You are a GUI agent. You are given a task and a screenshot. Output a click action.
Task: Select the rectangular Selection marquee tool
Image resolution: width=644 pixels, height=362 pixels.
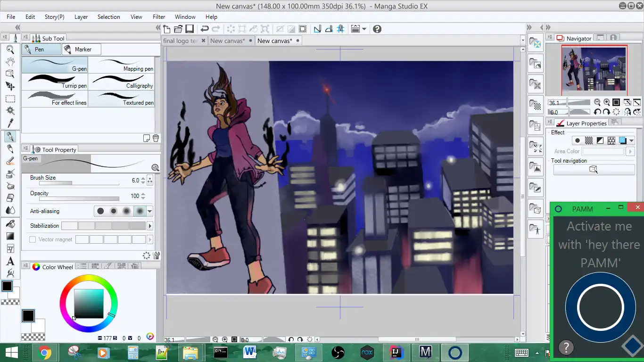tap(10, 99)
